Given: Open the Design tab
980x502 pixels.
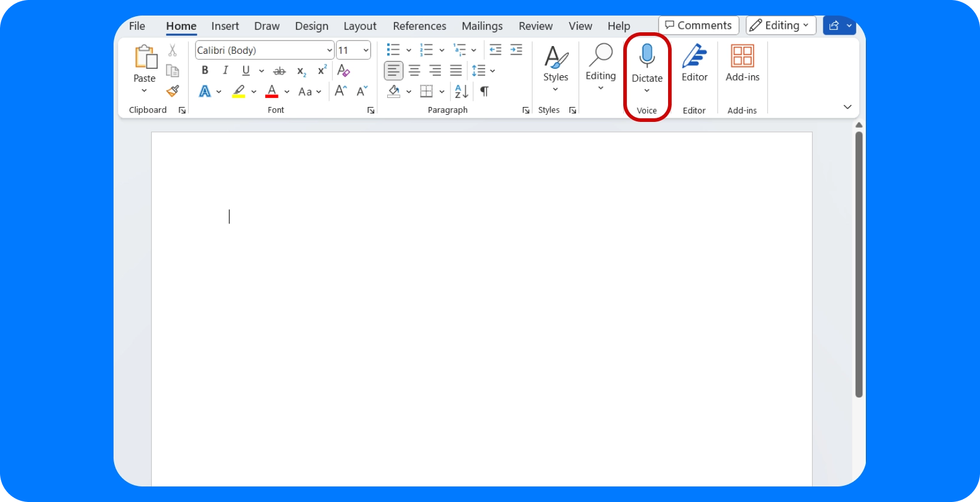Looking at the screenshot, I should pyautogui.click(x=311, y=26).
